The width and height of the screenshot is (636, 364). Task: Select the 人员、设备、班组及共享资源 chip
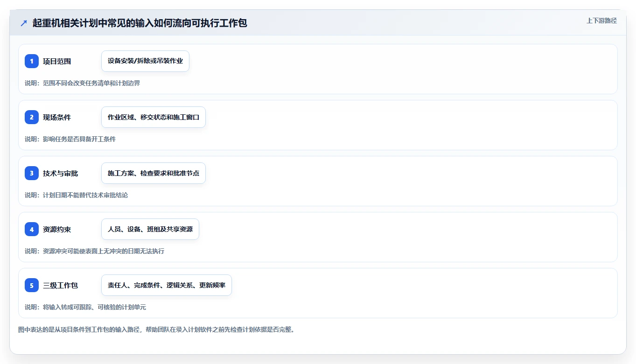pyautogui.click(x=150, y=229)
